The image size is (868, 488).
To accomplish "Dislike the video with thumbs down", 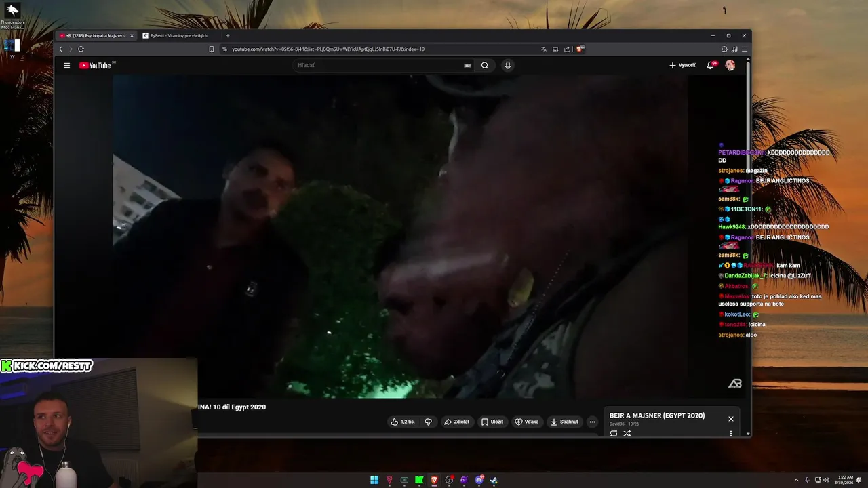I will [x=428, y=422].
